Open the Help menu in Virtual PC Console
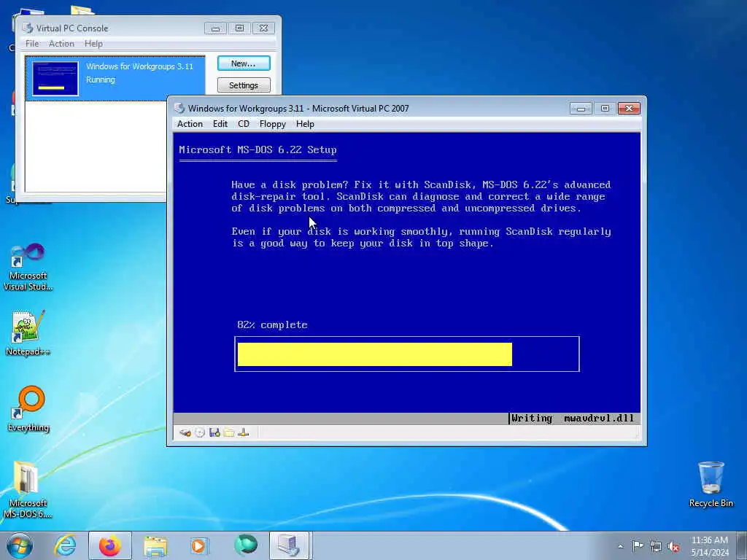 [x=93, y=43]
